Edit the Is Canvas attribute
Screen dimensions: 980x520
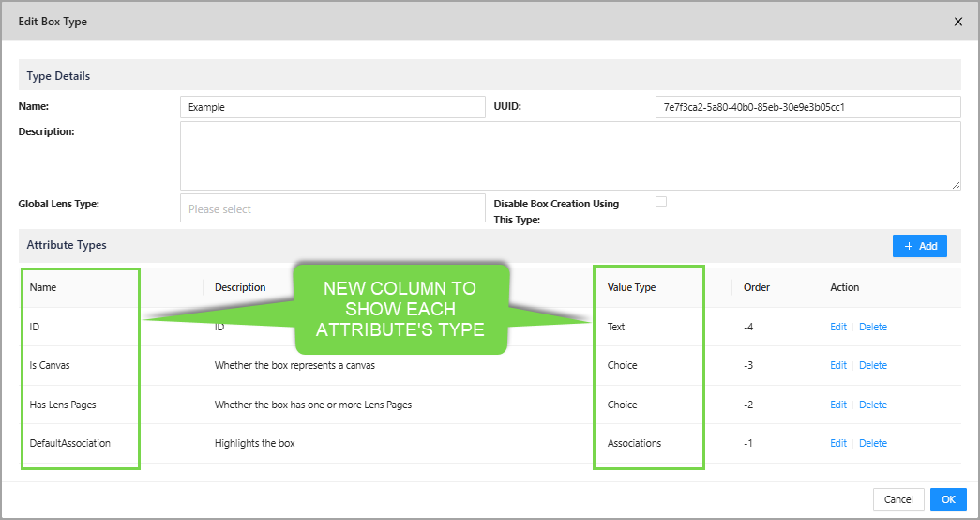pyautogui.click(x=837, y=365)
